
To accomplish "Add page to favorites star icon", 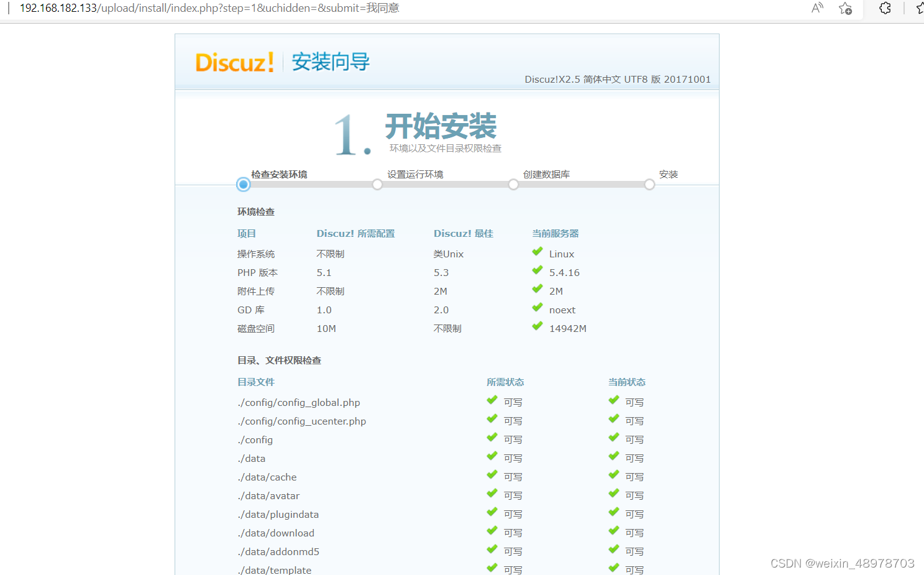I will (x=845, y=8).
